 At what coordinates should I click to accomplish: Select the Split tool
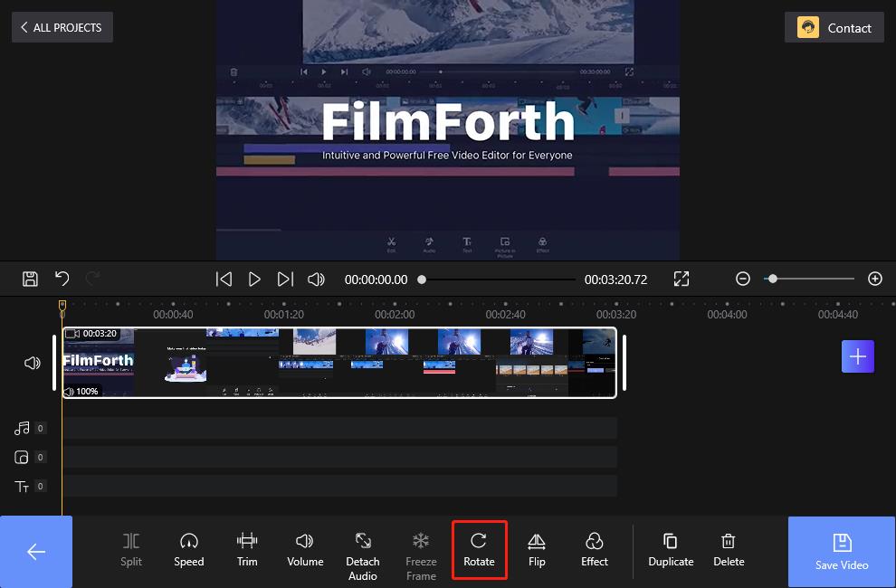click(131, 550)
